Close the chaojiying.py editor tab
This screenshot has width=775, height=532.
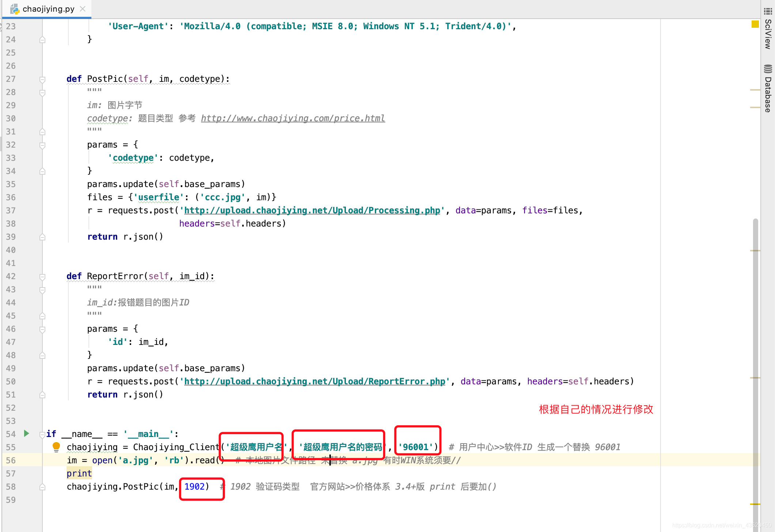[83, 9]
